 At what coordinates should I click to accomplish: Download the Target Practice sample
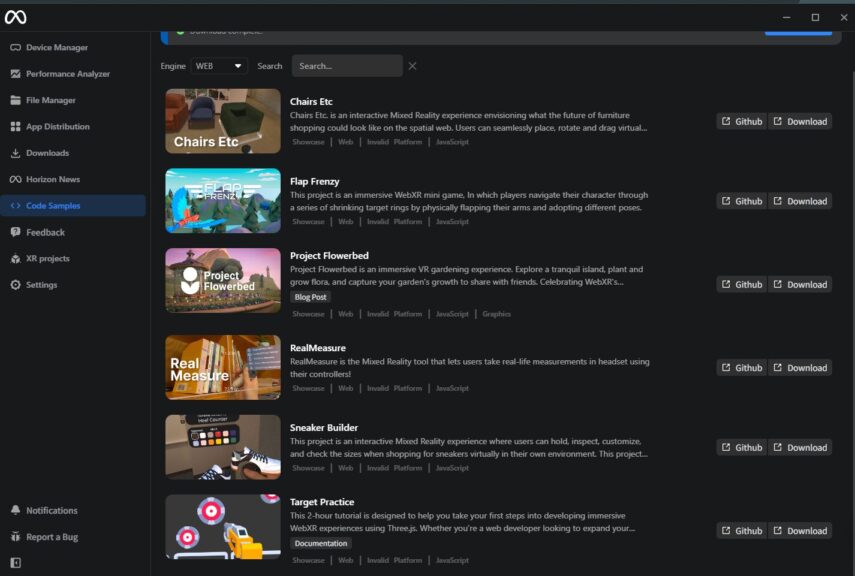tap(800, 531)
